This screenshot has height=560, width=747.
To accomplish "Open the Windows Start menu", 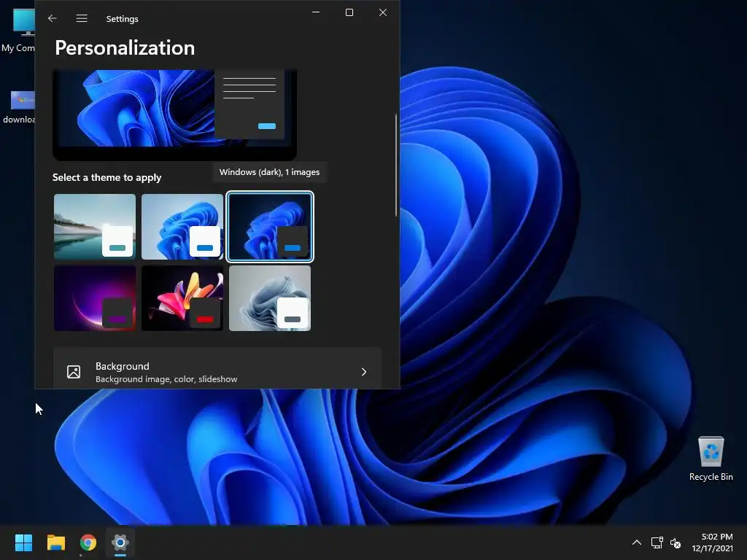I will click(24, 542).
